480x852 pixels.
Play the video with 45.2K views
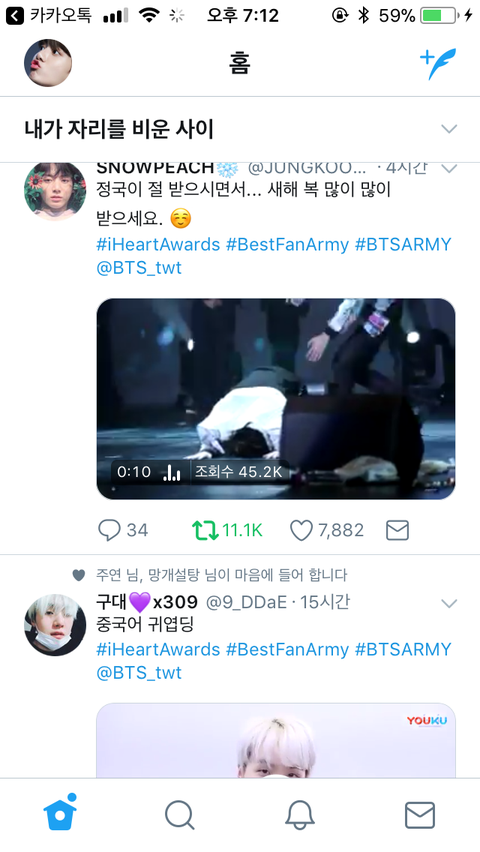(x=276, y=399)
